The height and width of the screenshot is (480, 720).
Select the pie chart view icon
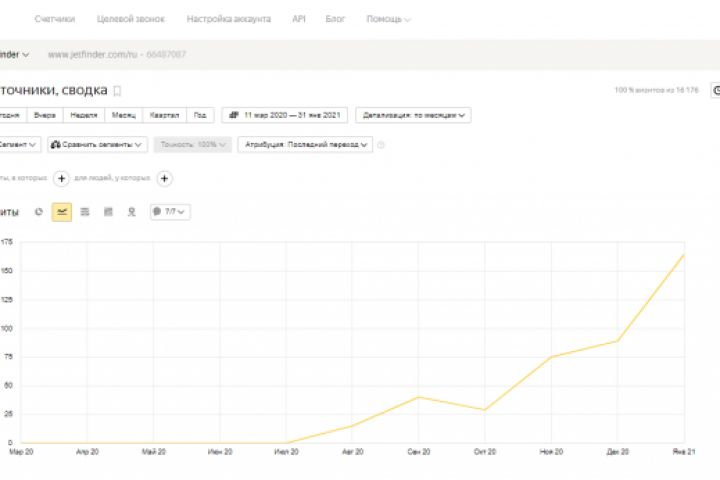tap(39, 212)
